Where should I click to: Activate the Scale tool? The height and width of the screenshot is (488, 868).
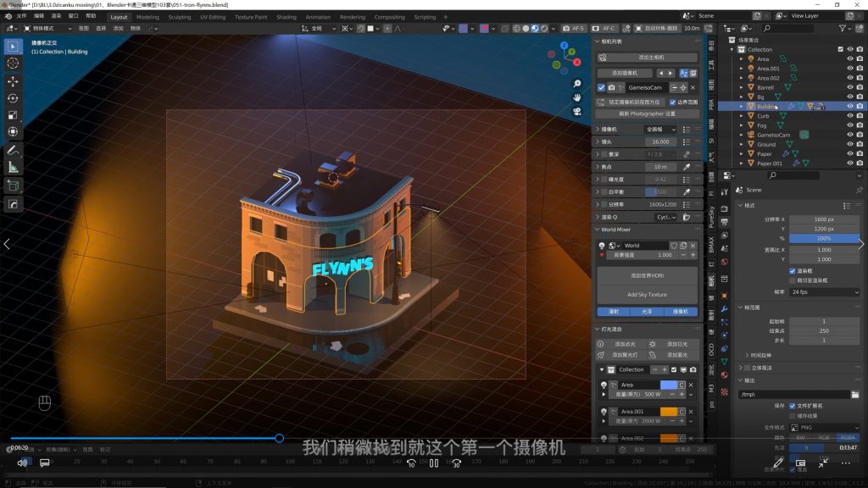(13, 115)
